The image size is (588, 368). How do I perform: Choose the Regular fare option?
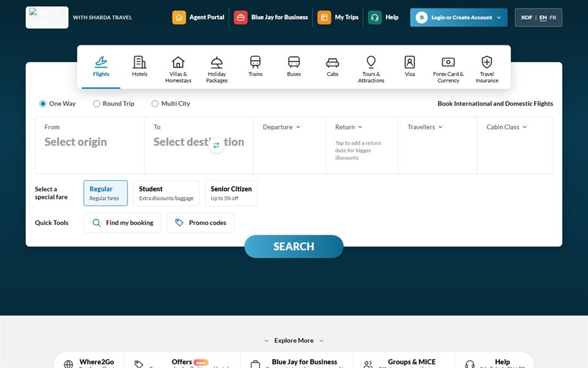point(105,193)
